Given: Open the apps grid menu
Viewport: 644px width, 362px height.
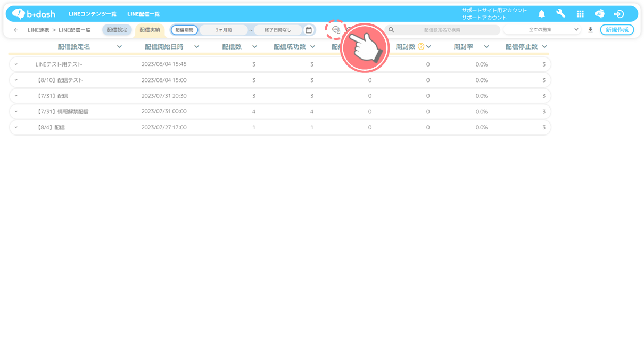Looking at the screenshot, I should [x=580, y=14].
